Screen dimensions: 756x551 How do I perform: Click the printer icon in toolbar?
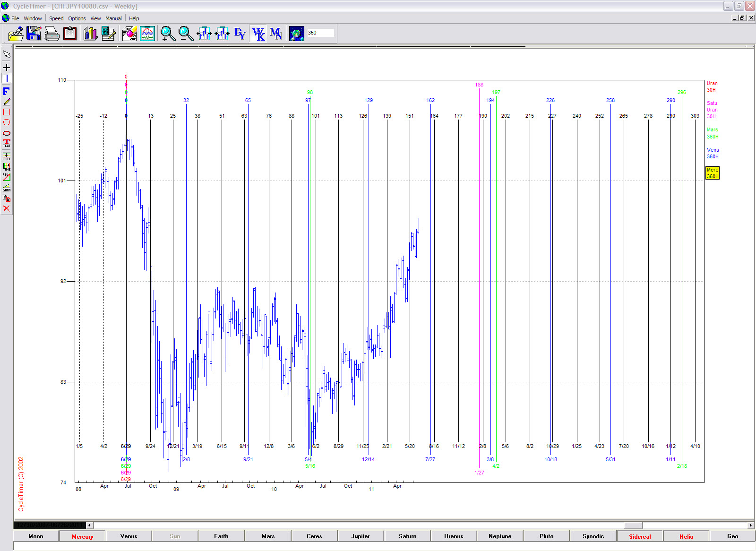[52, 34]
